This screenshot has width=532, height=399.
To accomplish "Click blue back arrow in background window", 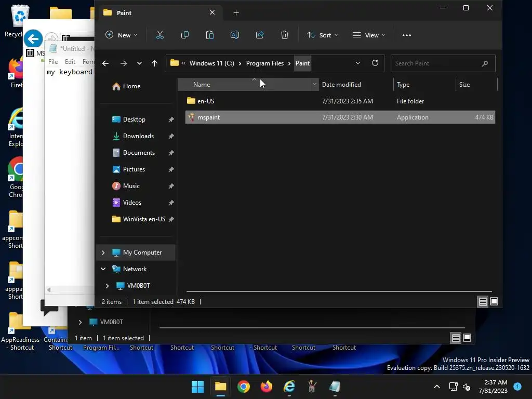I will pos(33,38).
